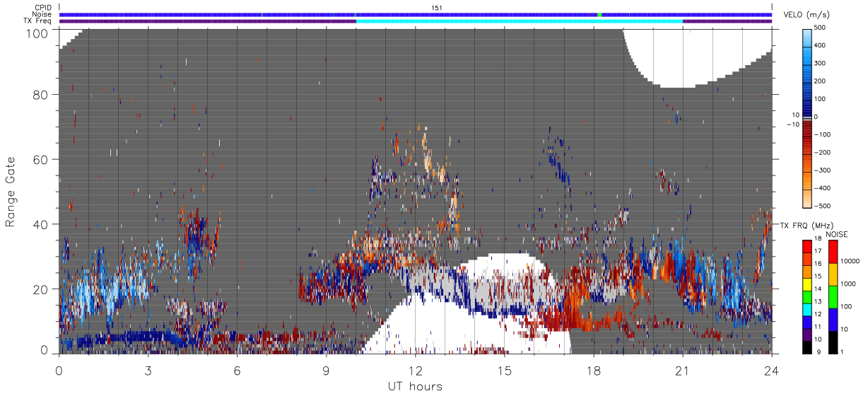Click the 13 label on TX FRQ scale
Image resolution: width=868 pixels, height=401 pixels.
(x=818, y=301)
